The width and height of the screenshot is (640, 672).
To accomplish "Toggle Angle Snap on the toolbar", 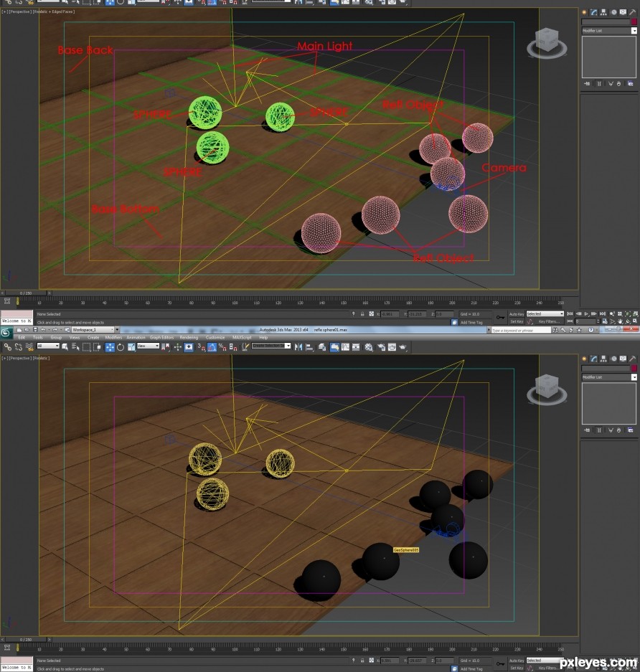I will point(212,346).
